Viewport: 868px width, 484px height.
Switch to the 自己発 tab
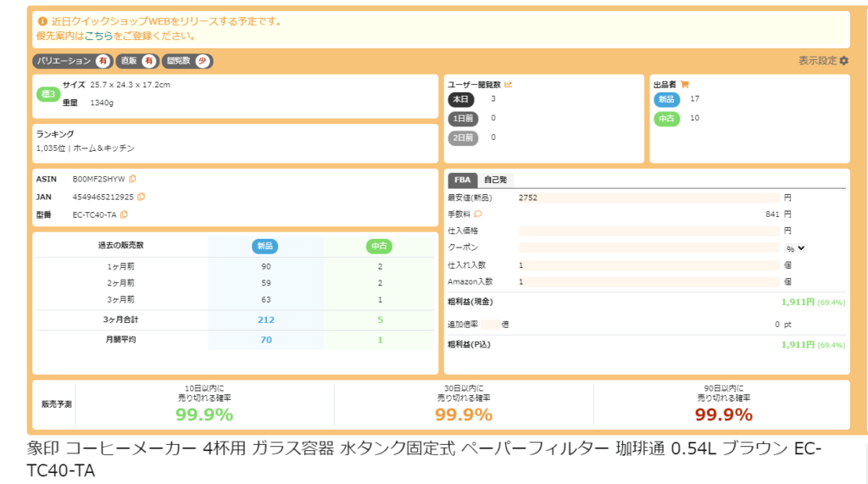click(x=495, y=180)
